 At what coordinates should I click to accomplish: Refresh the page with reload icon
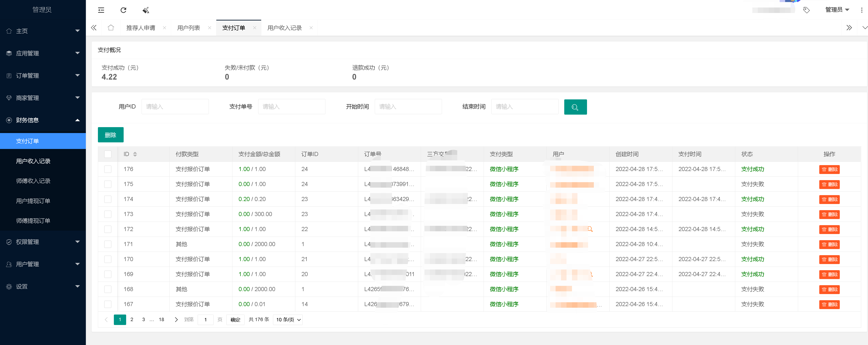click(x=123, y=10)
